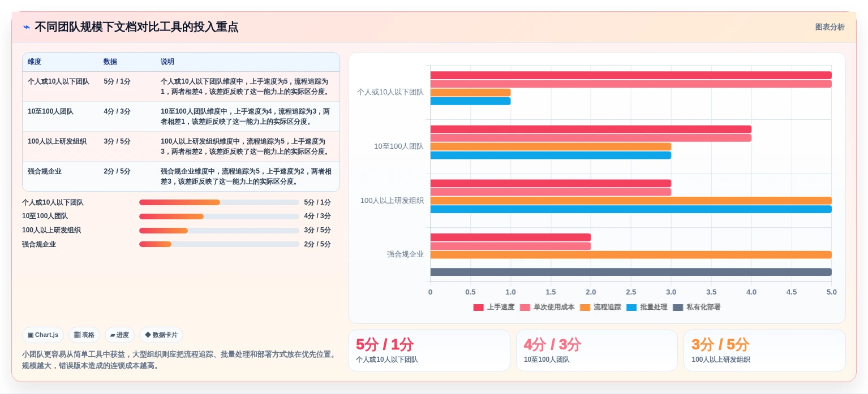Click progress bar for 10至100人团队
Image resolution: width=868 pixels, height=394 pixels.
pos(219,217)
